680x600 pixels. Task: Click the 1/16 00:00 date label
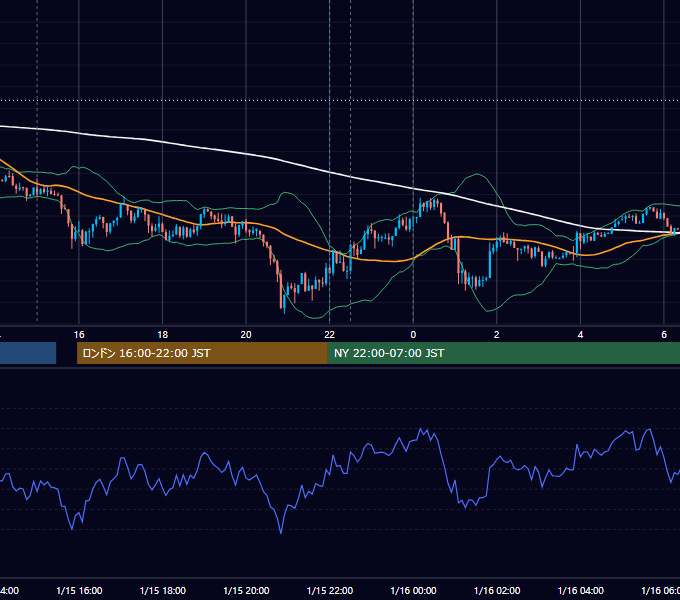point(413,590)
